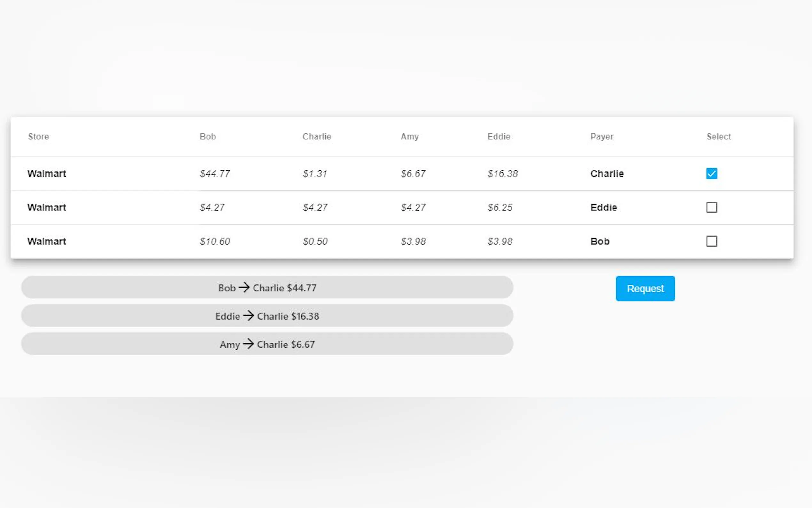Viewport: 812px width, 508px height.
Task: Click the $10.60 Bob amount cell
Action: tap(215, 242)
